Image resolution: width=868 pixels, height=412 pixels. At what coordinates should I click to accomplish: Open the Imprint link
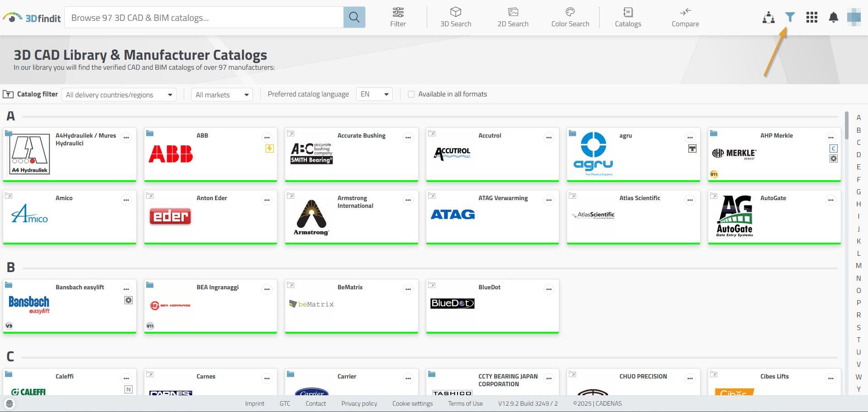click(254, 403)
